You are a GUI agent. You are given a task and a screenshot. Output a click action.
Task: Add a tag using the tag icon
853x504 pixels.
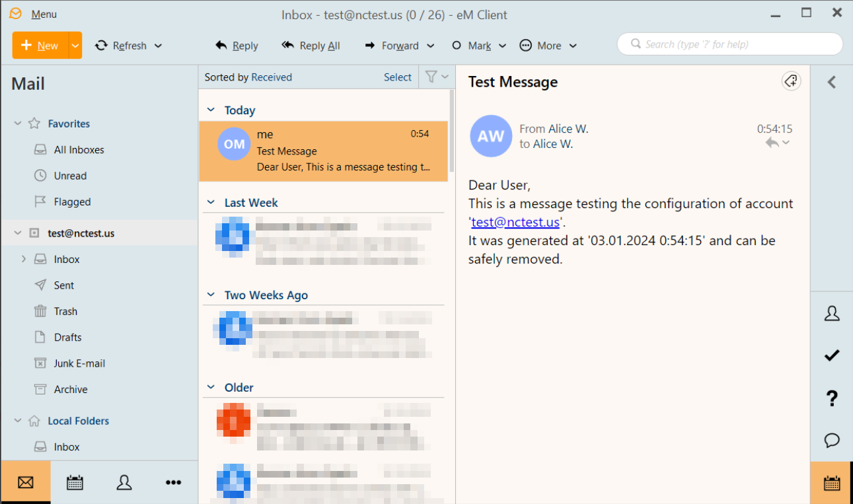[x=791, y=81]
